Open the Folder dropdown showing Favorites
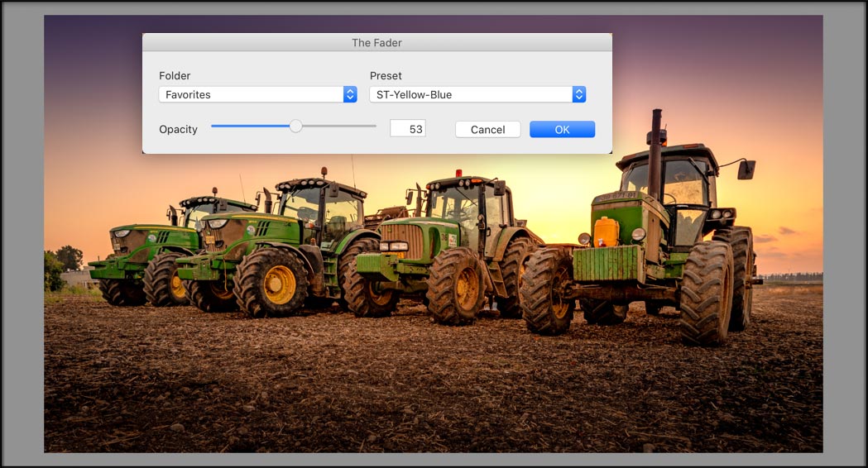This screenshot has width=868, height=468. pyautogui.click(x=257, y=94)
